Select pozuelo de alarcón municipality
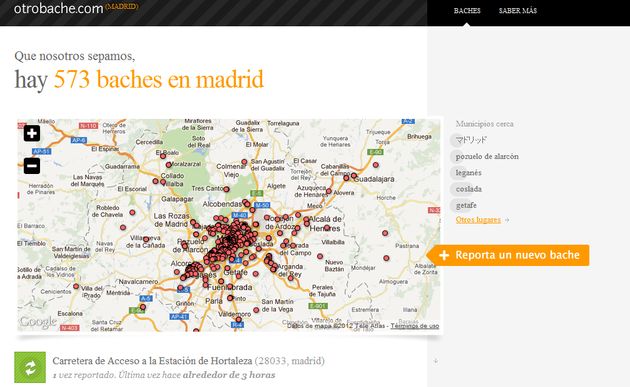Screen dimensions: 630x387 (487, 156)
